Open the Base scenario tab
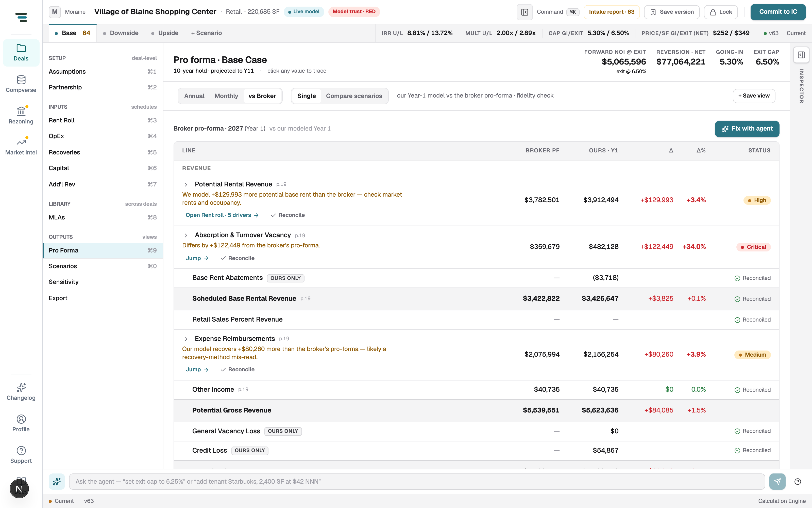Screen dimensions: 812x508 pyautogui.click(x=73, y=33)
